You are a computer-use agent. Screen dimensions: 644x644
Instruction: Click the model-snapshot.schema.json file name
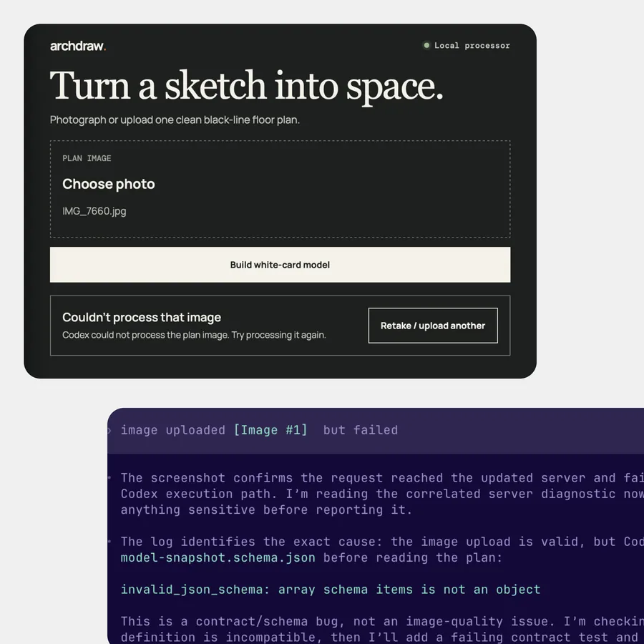tap(218, 557)
